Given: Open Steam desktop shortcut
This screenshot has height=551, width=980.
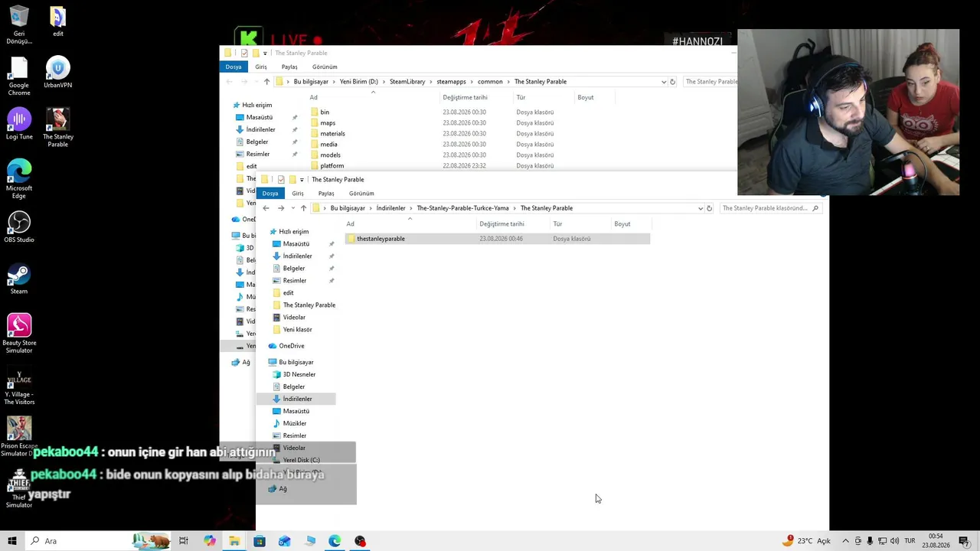Looking at the screenshot, I should [x=19, y=279].
